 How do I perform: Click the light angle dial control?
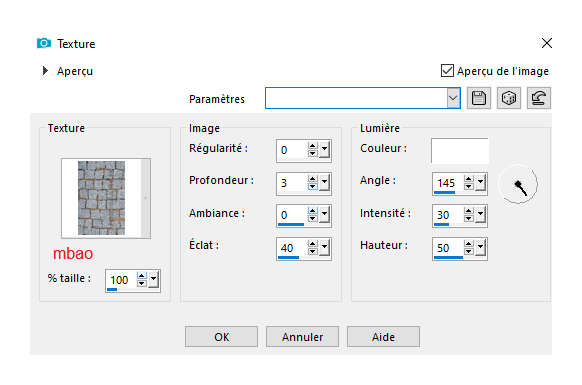518,184
